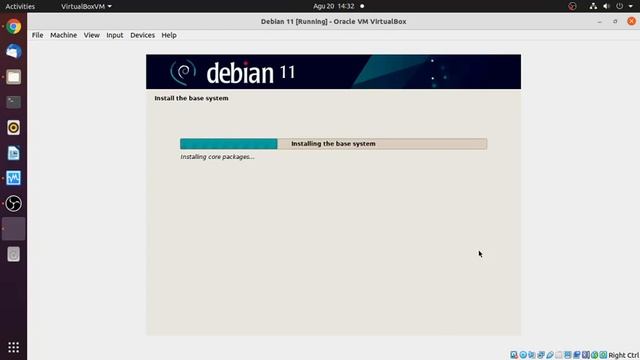Image resolution: width=640 pixels, height=360 pixels.
Task: Open the volume indicator in top bar
Action: click(x=607, y=6)
